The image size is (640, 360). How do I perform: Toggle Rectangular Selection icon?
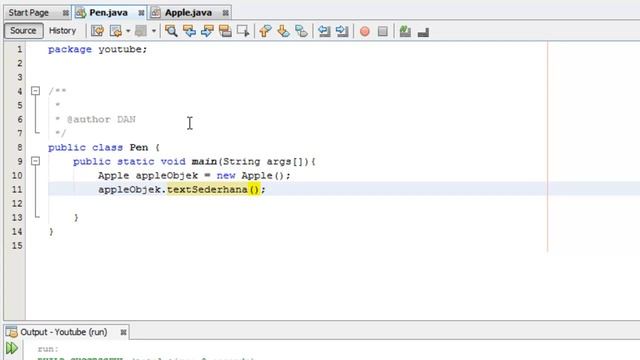243,31
